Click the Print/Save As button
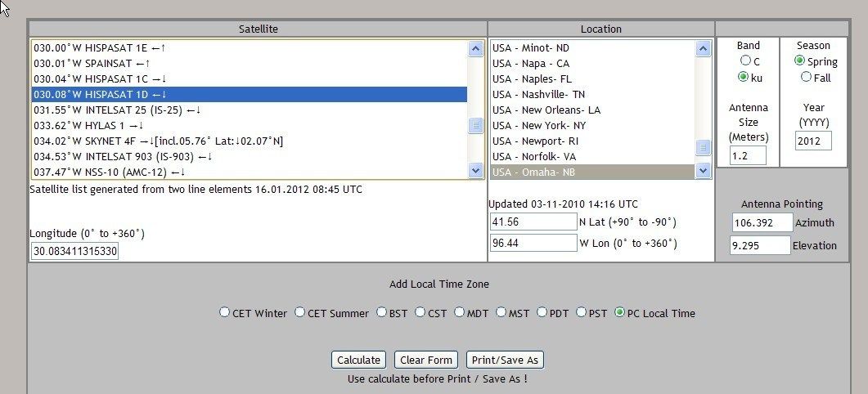Image resolution: width=868 pixels, height=394 pixels. (x=505, y=360)
